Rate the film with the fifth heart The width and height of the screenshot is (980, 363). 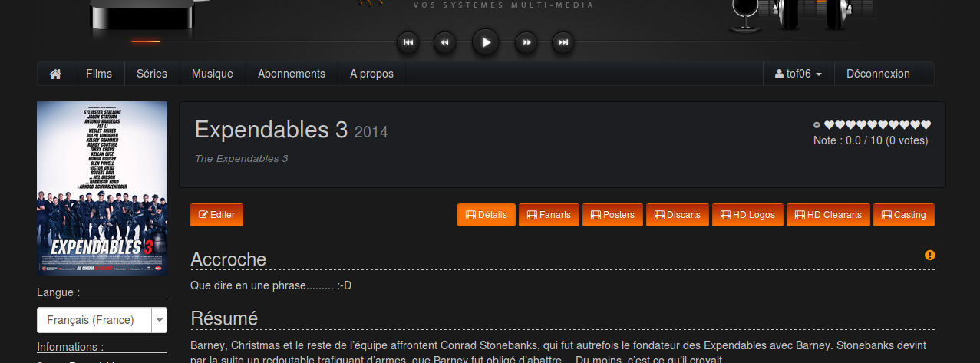click(x=873, y=124)
